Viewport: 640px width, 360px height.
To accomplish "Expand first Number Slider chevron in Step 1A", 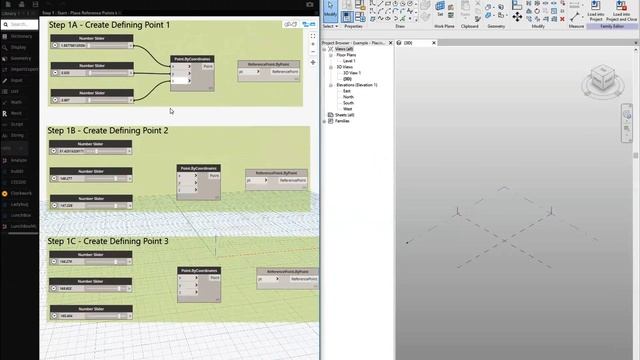I will pos(55,45).
